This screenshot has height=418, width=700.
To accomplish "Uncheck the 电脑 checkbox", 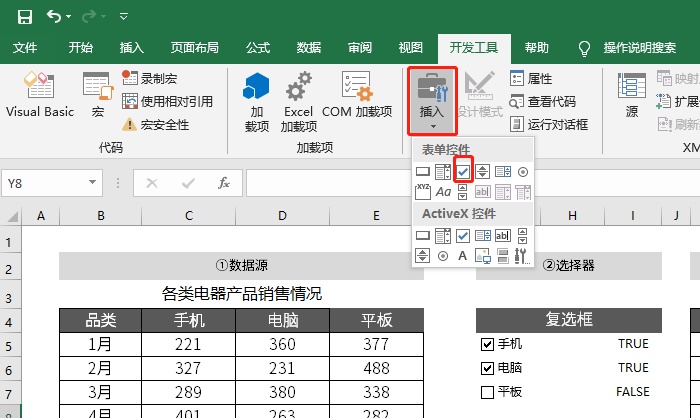I will [488, 368].
